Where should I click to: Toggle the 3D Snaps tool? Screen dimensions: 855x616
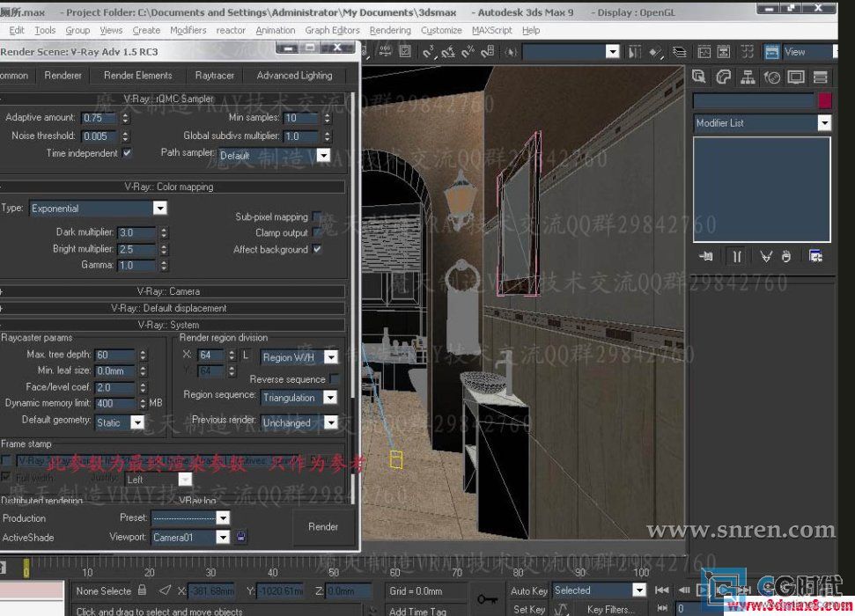coord(429,52)
